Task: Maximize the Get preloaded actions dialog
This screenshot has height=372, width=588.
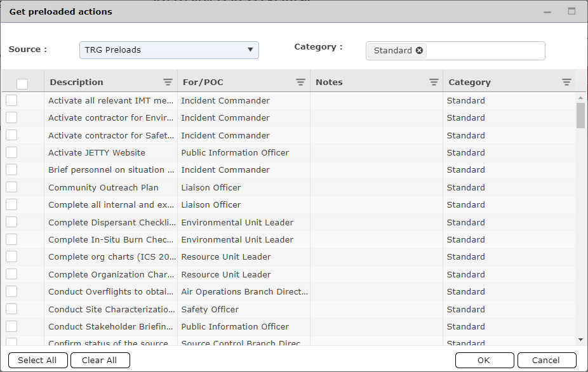Action: (571, 11)
